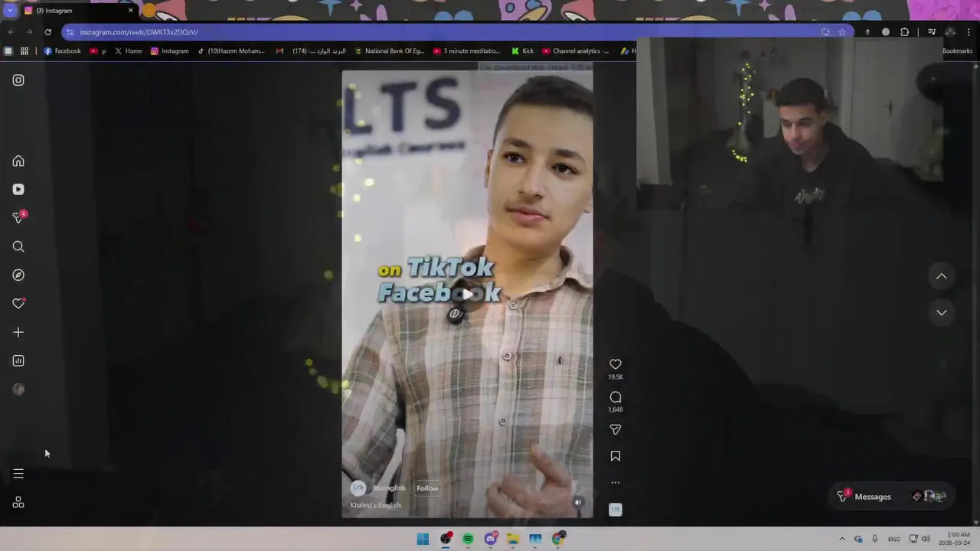The height and width of the screenshot is (551, 980).
Task: Follow the ltsenglish account
Action: 427,488
